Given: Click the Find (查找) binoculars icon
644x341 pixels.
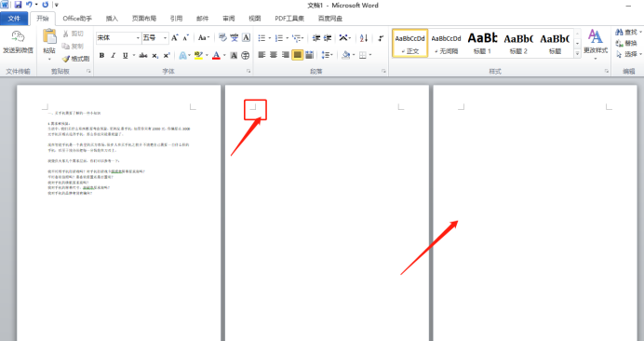Looking at the screenshot, I should (x=619, y=32).
